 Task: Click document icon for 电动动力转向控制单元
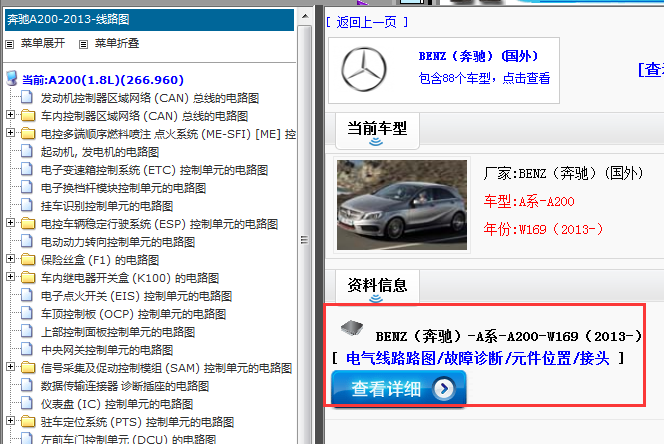(x=27, y=241)
